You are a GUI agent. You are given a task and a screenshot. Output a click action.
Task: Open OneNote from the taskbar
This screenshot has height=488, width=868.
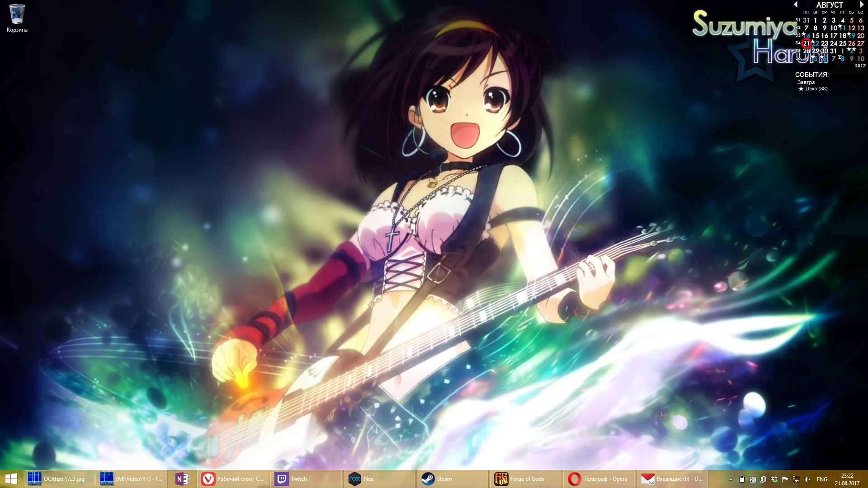coord(182,479)
